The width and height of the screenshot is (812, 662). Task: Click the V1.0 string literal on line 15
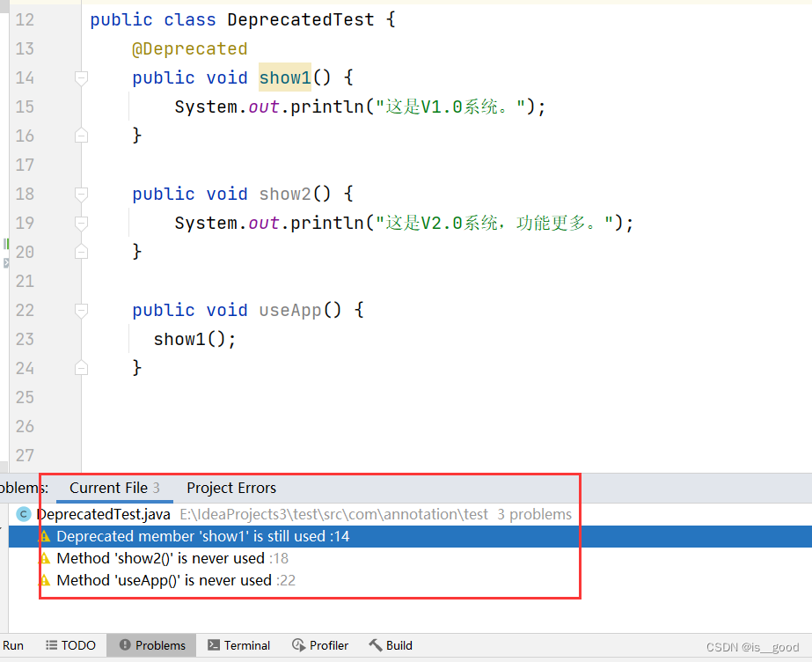click(450, 107)
